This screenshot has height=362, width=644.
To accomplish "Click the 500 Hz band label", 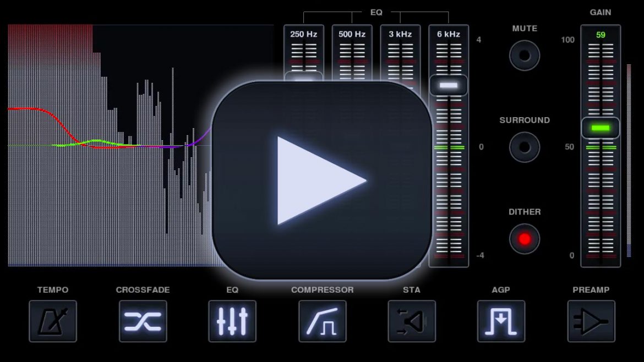I will pyautogui.click(x=352, y=34).
